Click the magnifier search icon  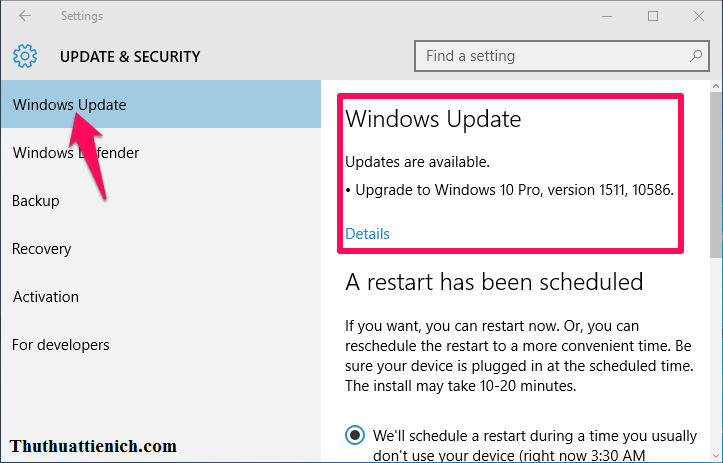696,56
